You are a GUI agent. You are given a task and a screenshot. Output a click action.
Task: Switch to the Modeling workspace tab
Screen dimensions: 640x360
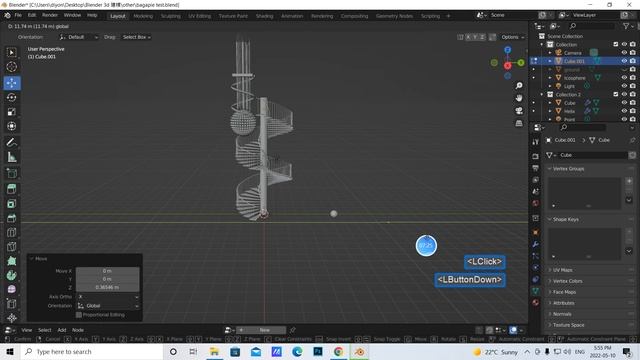[x=143, y=16]
